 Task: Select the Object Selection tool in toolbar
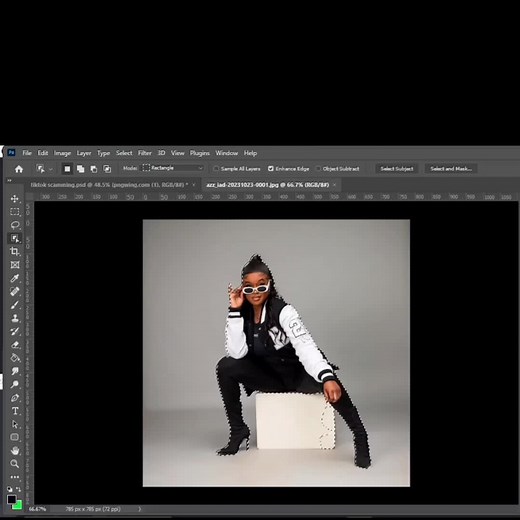click(x=15, y=238)
